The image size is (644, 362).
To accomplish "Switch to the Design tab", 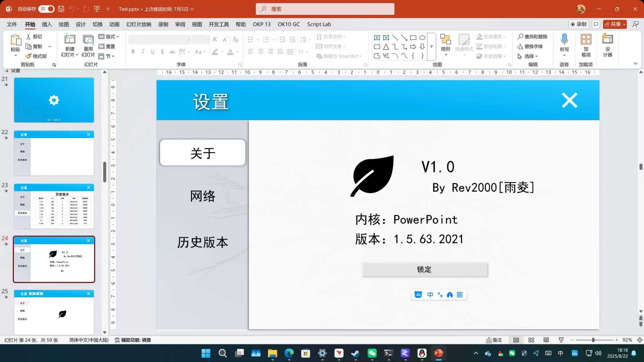I will pyautogui.click(x=81, y=24).
